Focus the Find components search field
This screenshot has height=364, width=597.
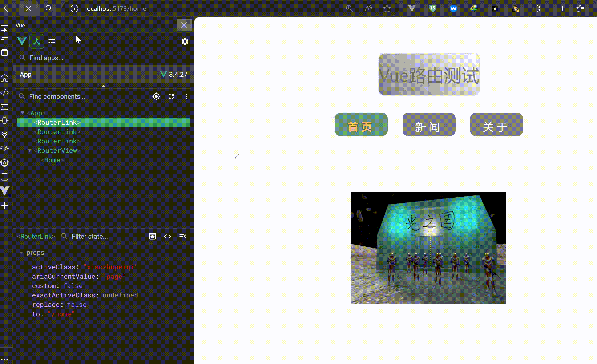pyautogui.click(x=82, y=97)
